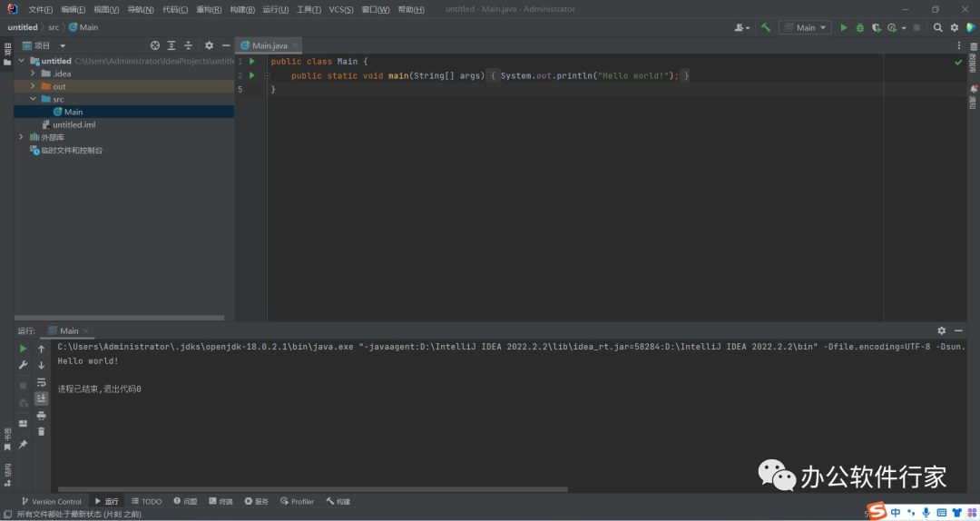Toggle soft-wrap in the run console
Viewport: 980px width, 521px height.
point(41,382)
